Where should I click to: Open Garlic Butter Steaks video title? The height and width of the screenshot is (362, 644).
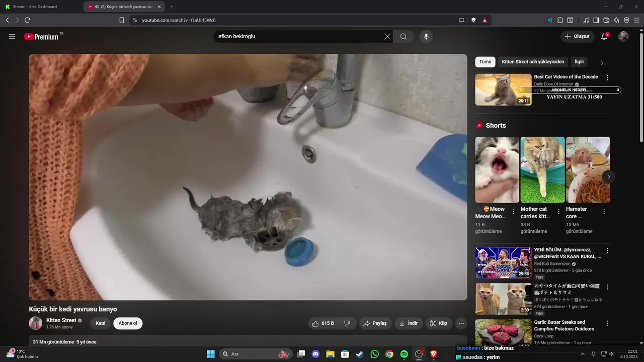564,325
